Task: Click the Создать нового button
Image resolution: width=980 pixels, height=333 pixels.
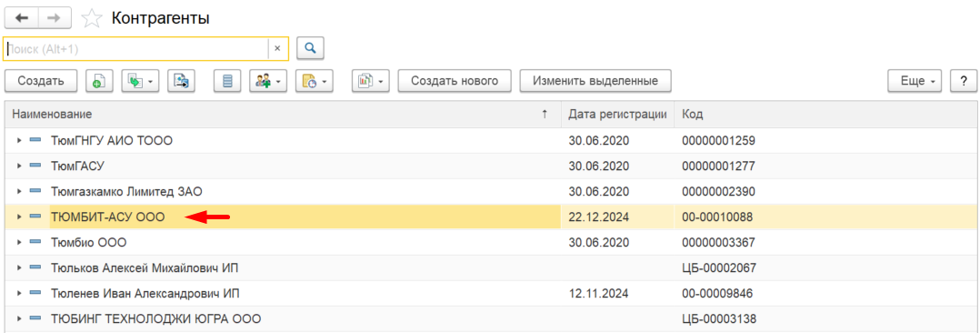Action: [455, 81]
